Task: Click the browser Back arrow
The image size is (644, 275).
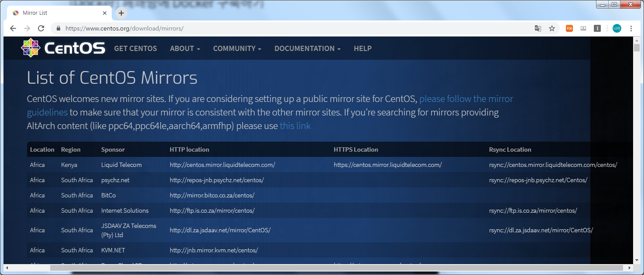Action: 13,28
